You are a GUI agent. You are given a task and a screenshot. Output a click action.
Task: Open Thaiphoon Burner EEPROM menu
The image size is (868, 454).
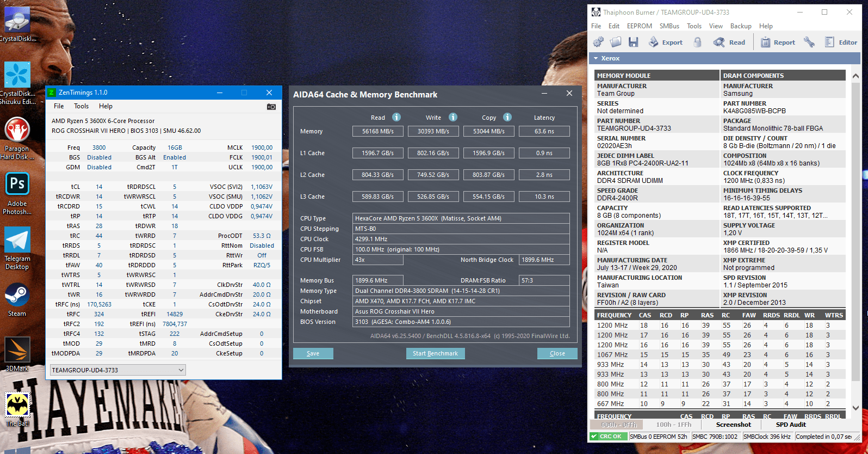click(x=639, y=26)
